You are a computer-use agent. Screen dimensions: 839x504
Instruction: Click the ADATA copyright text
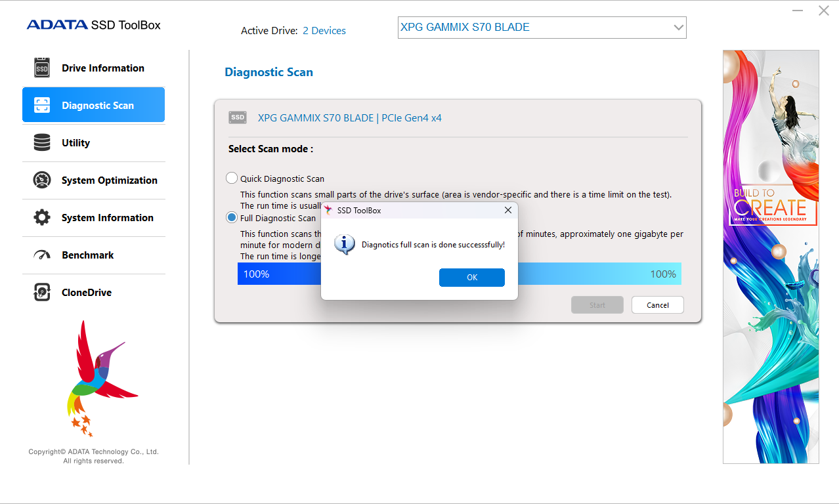93,456
